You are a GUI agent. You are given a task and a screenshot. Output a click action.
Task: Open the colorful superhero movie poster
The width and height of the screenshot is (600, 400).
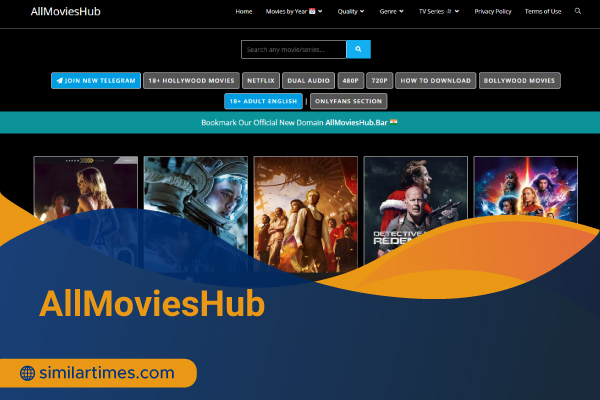coord(526,188)
